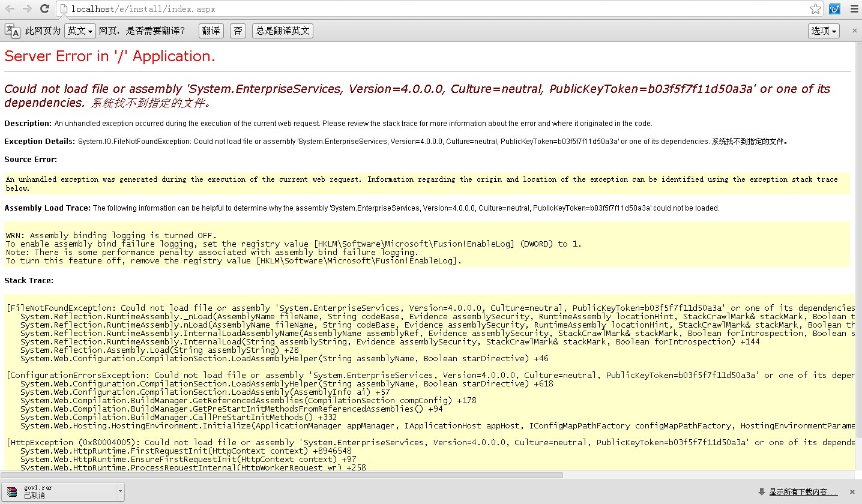The width and height of the screenshot is (862, 504).
Task: Close the translation infobar
Action: click(855, 31)
